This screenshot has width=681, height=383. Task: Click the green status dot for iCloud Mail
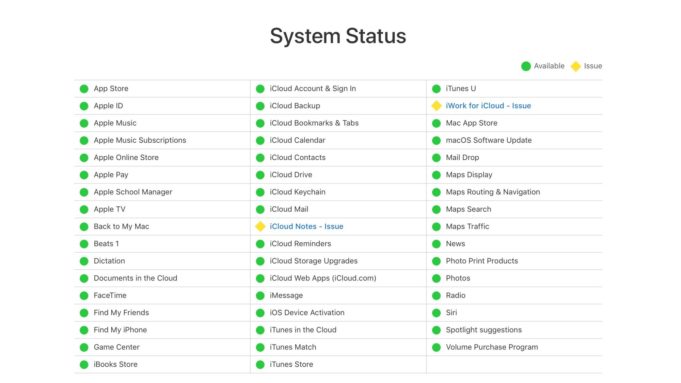(x=260, y=209)
